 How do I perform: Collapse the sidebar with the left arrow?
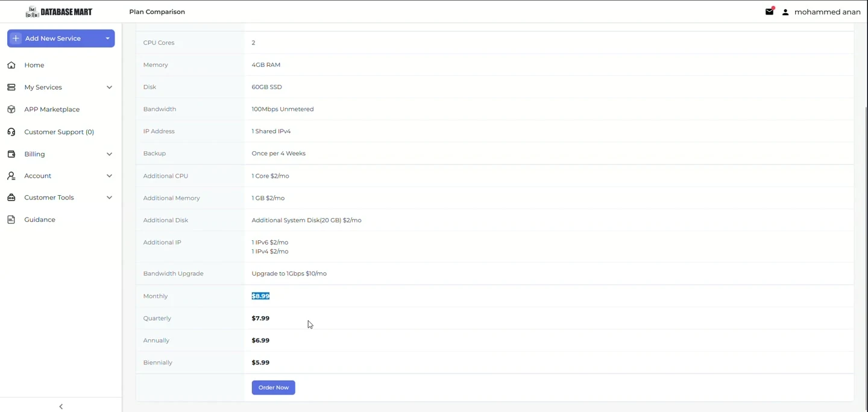(x=61, y=407)
